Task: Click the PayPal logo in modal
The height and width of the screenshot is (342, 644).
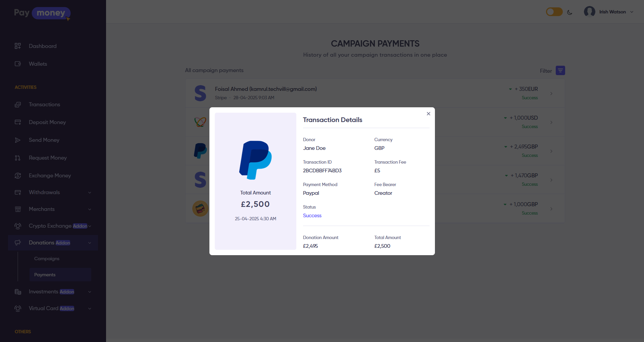Action: coord(255,160)
